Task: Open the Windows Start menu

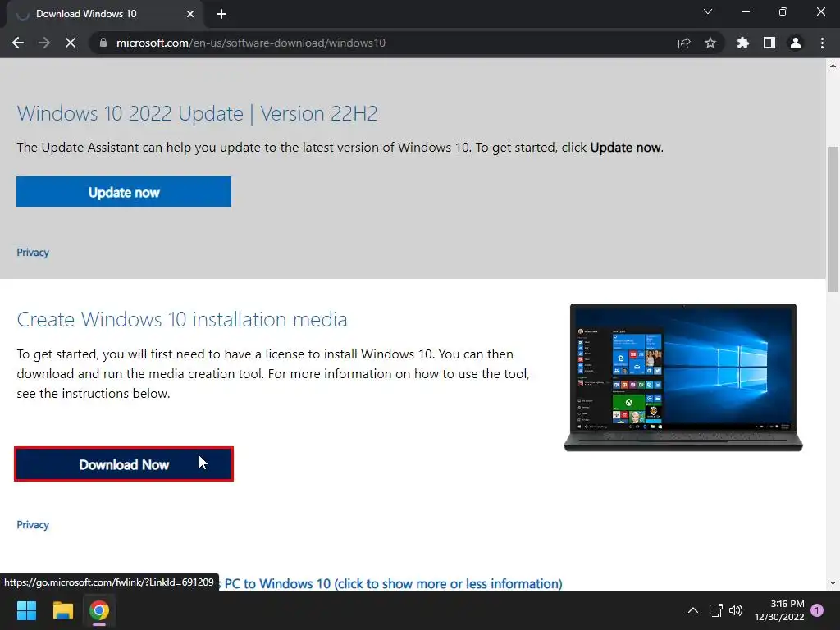Action: click(26, 610)
